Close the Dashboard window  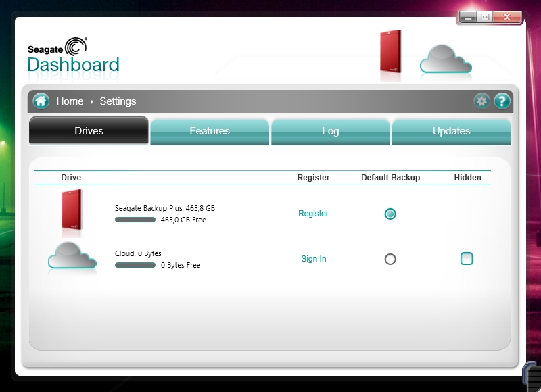[x=507, y=18]
